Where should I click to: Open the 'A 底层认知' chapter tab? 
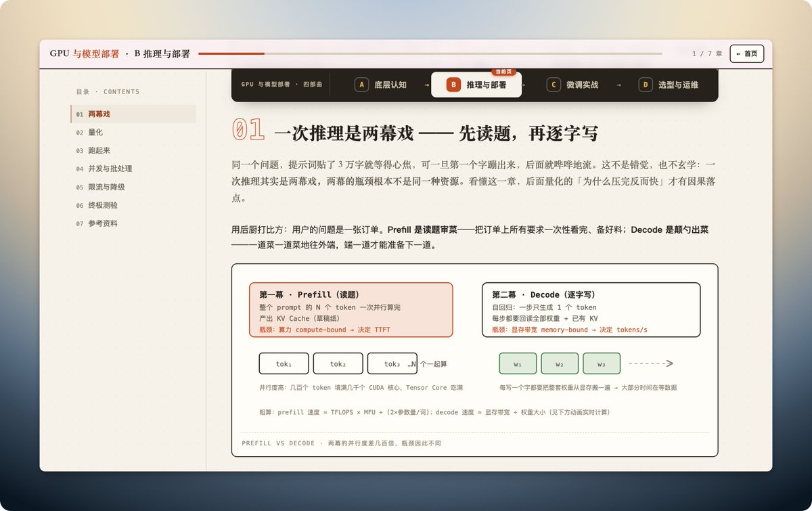click(380, 85)
